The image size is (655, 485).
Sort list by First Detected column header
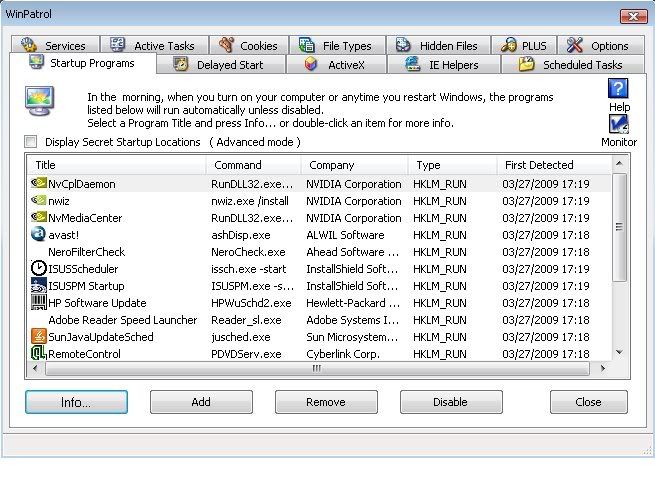554,165
